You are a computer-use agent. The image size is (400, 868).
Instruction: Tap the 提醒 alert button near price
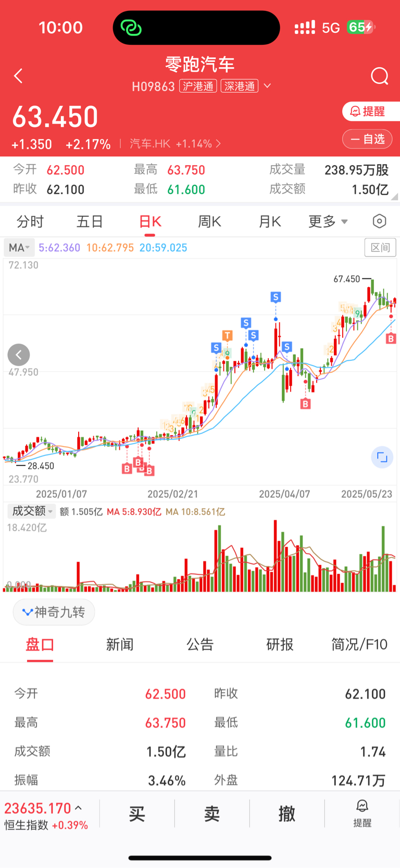point(371,111)
